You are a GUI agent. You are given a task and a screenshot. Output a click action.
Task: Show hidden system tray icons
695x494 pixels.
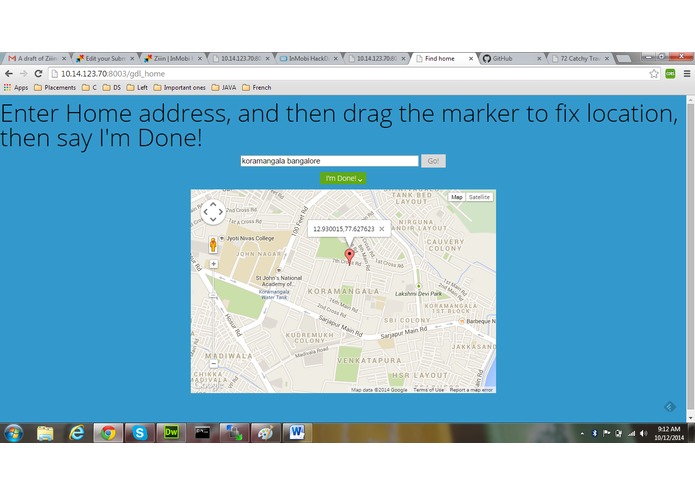coord(582,434)
